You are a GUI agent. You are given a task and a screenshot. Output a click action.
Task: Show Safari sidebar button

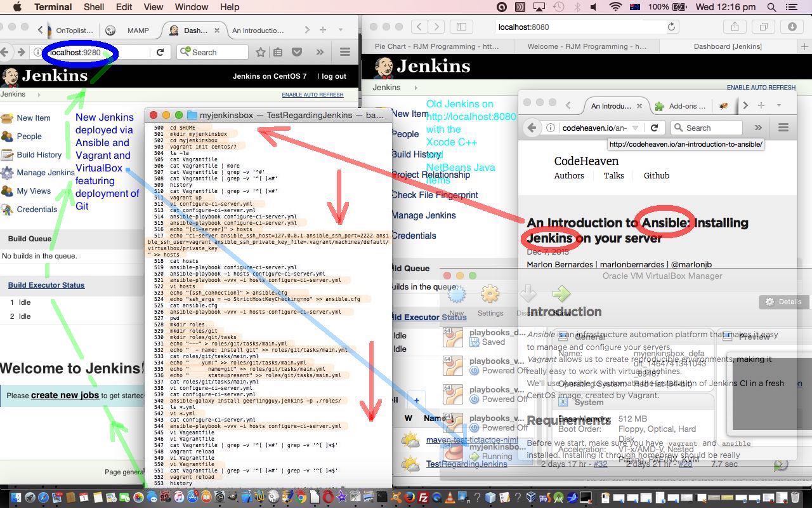point(461,27)
